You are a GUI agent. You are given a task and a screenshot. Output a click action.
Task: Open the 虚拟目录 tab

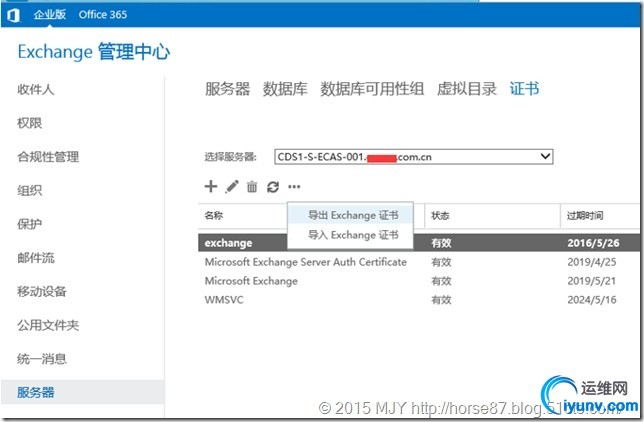tap(467, 89)
